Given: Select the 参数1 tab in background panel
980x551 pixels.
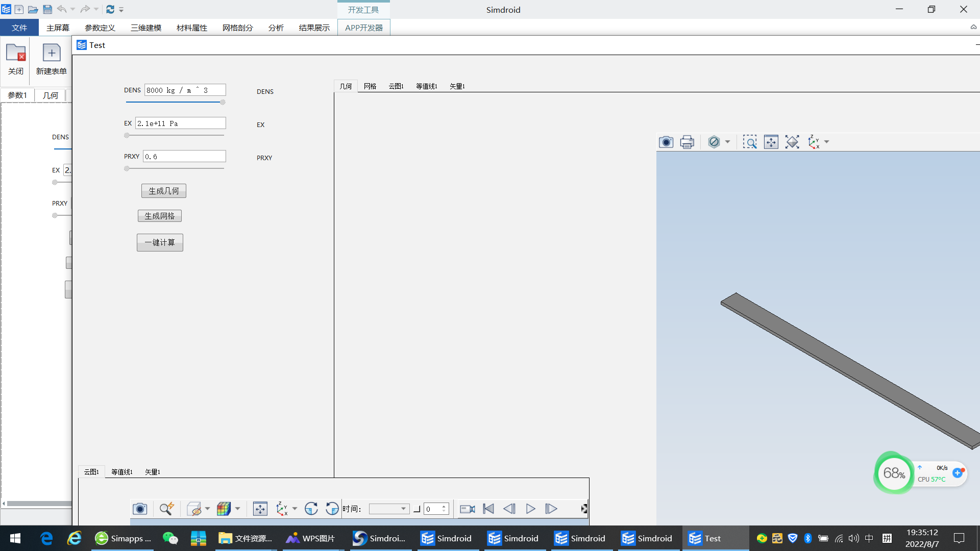Looking at the screenshot, I should 17,95.
